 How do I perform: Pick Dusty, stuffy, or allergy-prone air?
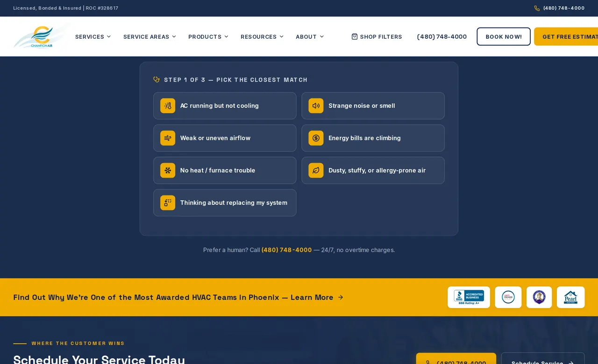tap(373, 170)
